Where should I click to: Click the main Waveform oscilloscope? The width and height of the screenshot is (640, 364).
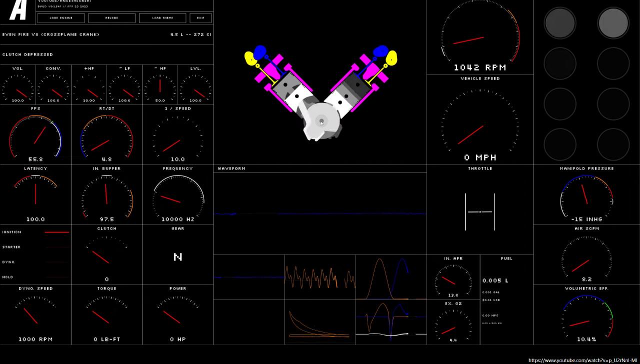[320, 213]
